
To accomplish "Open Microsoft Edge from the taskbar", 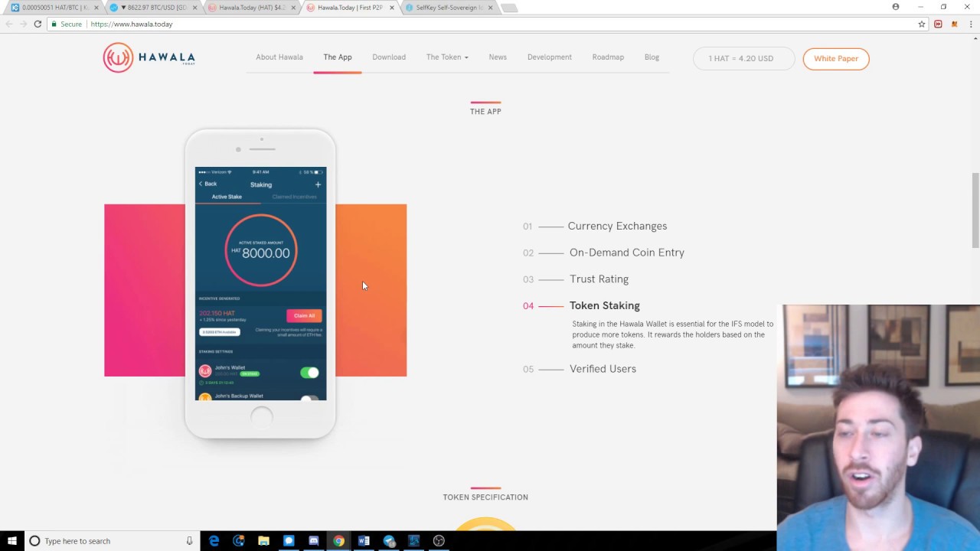I will (x=214, y=541).
